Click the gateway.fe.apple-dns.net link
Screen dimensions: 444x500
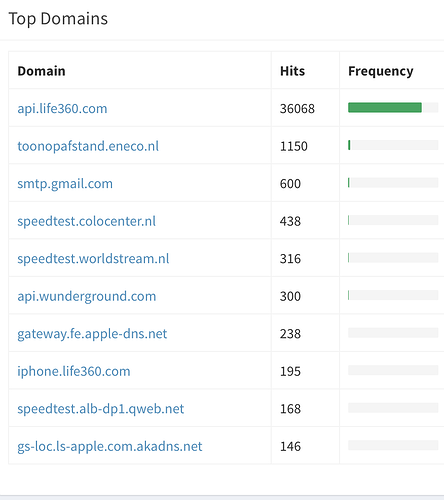92,334
